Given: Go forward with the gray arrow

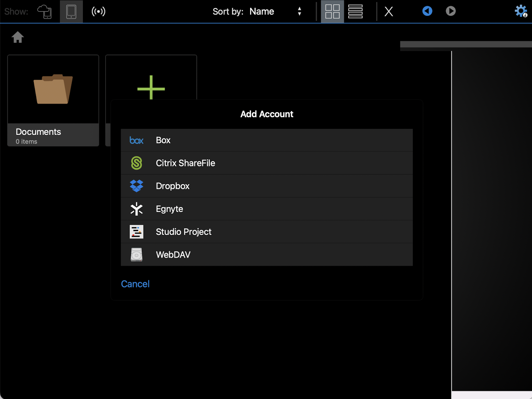Looking at the screenshot, I should (x=450, y=11).
